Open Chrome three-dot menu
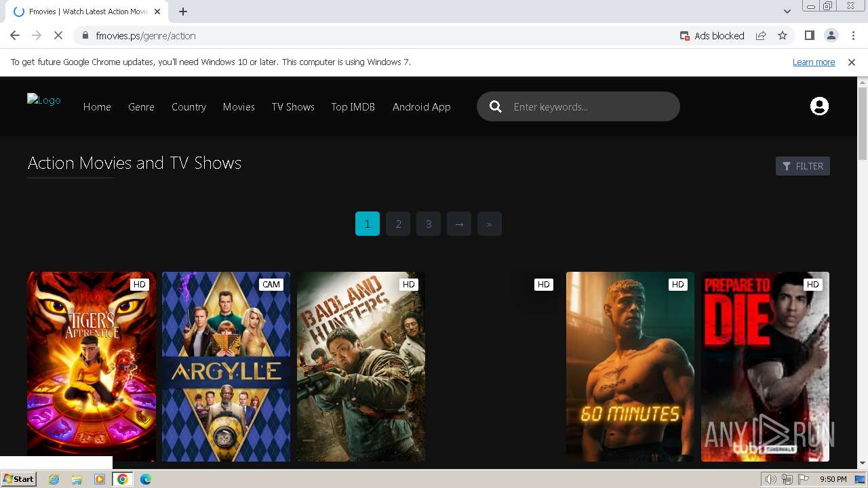Image resolution: width=868 pixels, height=488 pixels. click(853, 36)
